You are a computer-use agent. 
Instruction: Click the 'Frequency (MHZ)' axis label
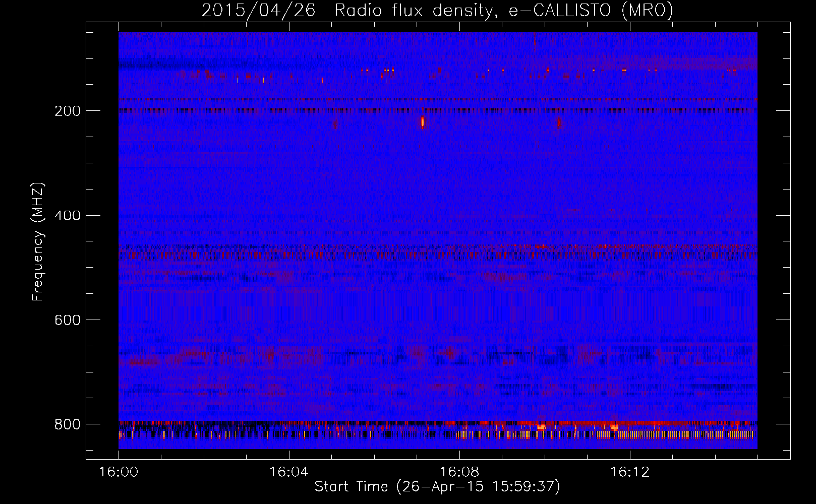[x=38, y=242]
